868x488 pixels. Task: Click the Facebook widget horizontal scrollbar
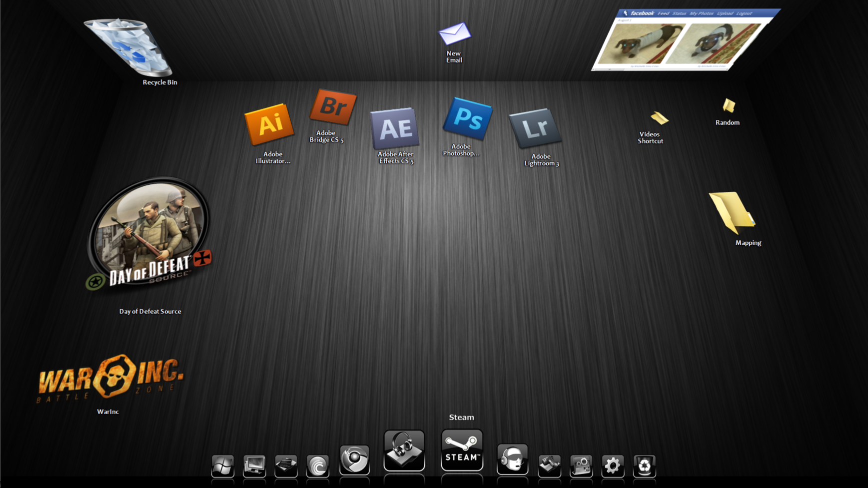[x=660, y=69]
